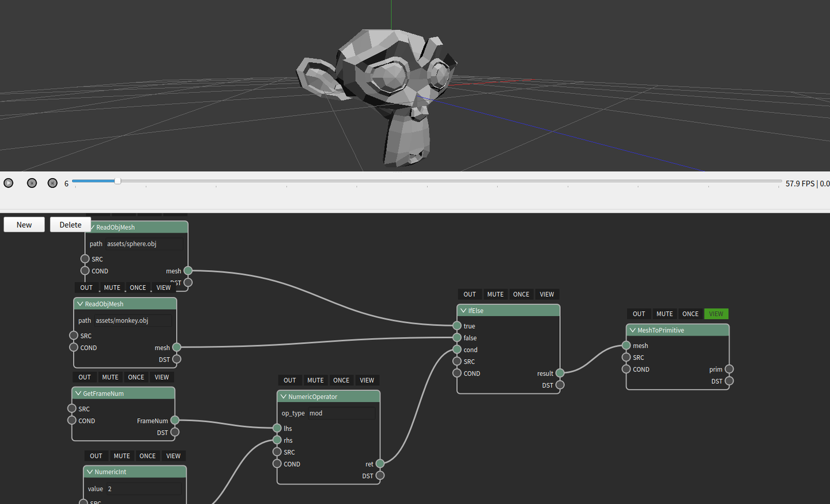The width and height of the screenshot is (830, 504).
Task: Click the cond input socket on IfElse
Action: (457, 350)
